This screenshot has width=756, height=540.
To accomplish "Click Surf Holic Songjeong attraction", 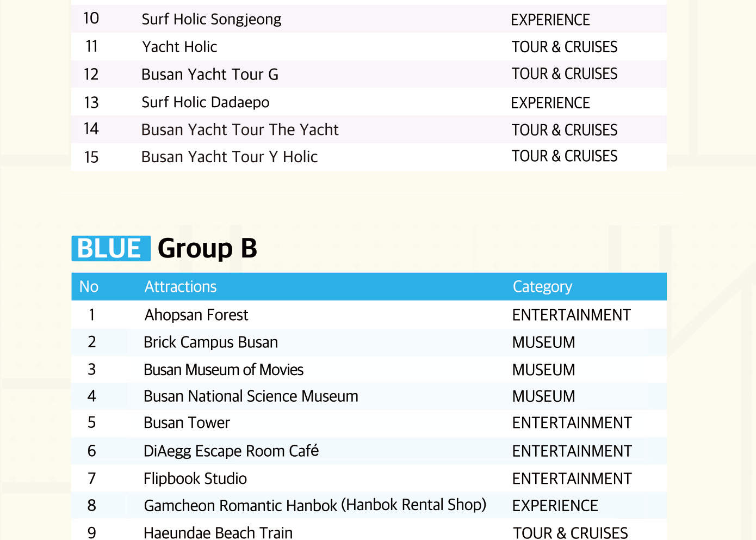I will tap(212, 19).
